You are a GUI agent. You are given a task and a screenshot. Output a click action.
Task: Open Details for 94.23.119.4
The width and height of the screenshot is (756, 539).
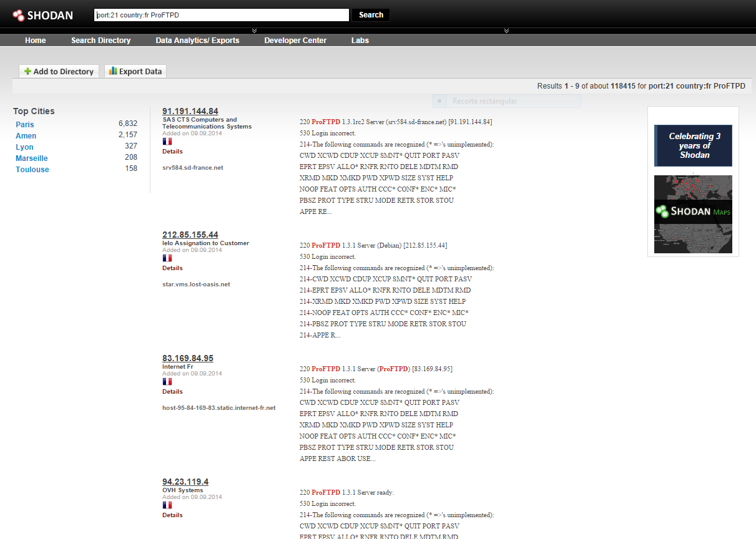(x=172, y=515)
